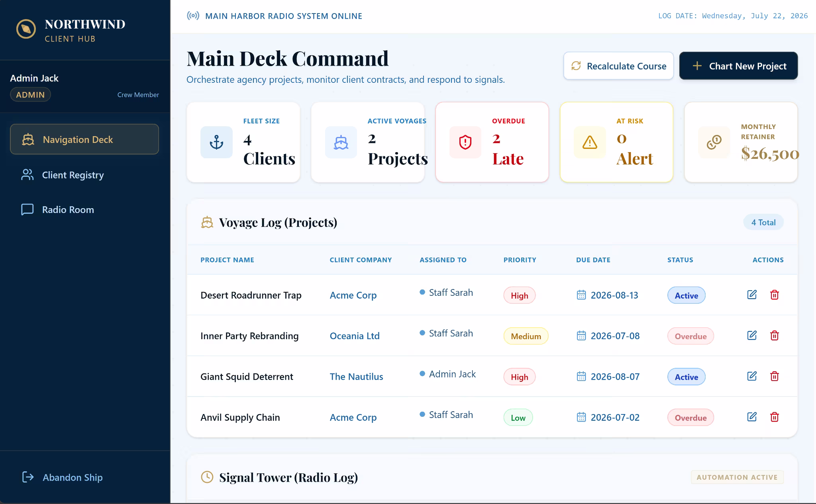This screenshot has height=504, width=816.
Task: Click Overdue status of Anvil Supply Chain
Action: 690,418
